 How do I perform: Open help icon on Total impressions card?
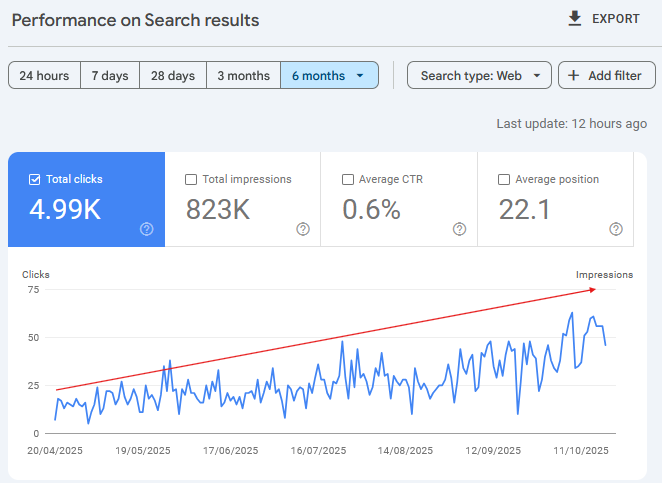pos(303,229)
